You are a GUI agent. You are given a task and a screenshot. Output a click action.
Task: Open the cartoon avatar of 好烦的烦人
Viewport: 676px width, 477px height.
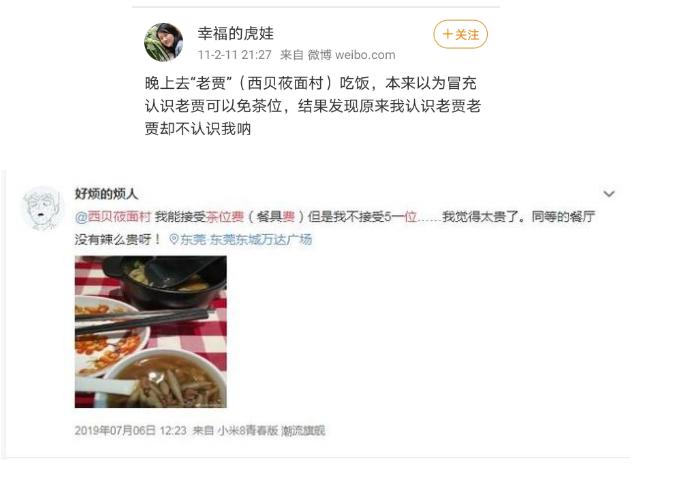(x=41, y=207)
